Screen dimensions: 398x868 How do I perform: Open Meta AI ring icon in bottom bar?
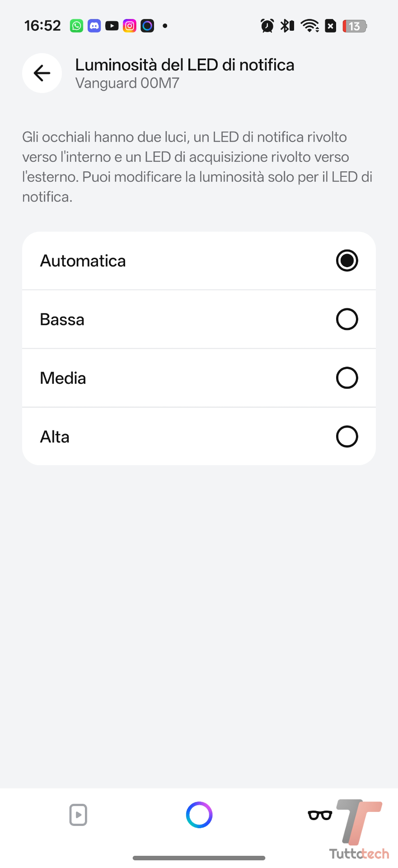coord(199,815)
